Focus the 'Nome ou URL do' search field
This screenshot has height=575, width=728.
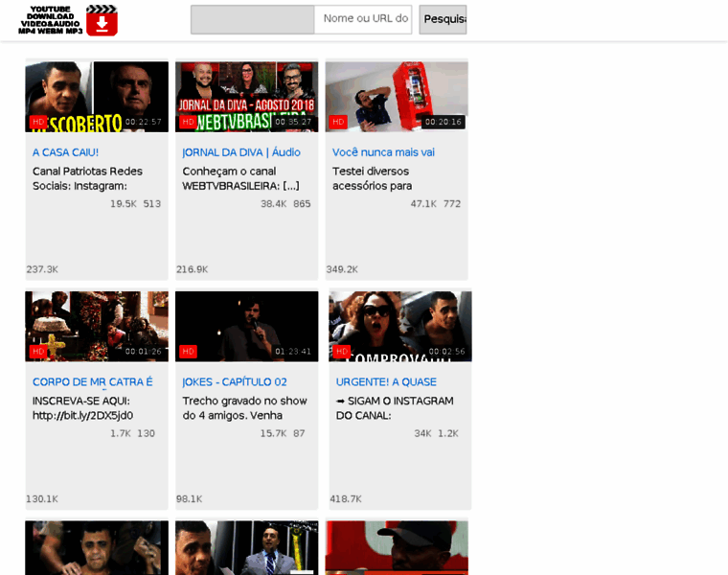(364, 19)
